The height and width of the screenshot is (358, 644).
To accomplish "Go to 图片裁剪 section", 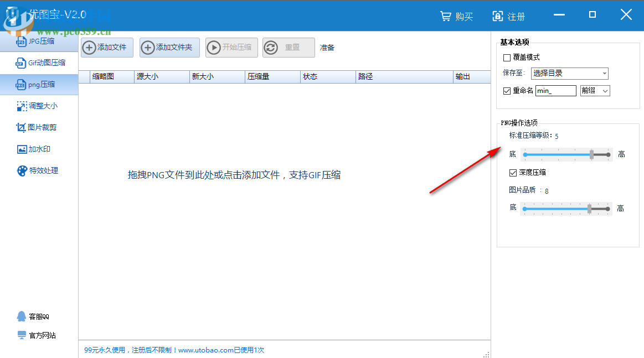I will pyautogui.click(x=39, y=127).
